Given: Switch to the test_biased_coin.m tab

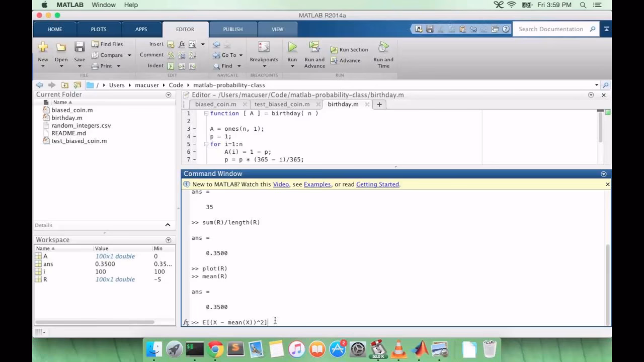Looking at the screenshot, I should pos(281,104).
